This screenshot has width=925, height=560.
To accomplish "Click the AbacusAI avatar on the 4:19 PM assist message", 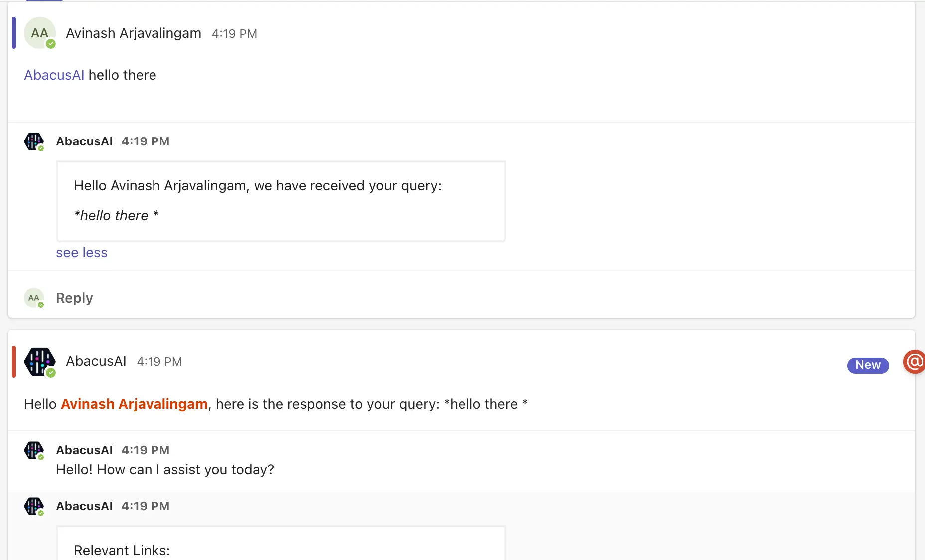I will click(x=33, y=450).
